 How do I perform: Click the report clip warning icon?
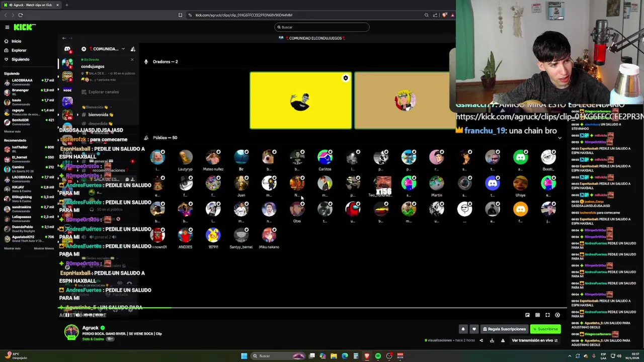(x=503, y=340)
